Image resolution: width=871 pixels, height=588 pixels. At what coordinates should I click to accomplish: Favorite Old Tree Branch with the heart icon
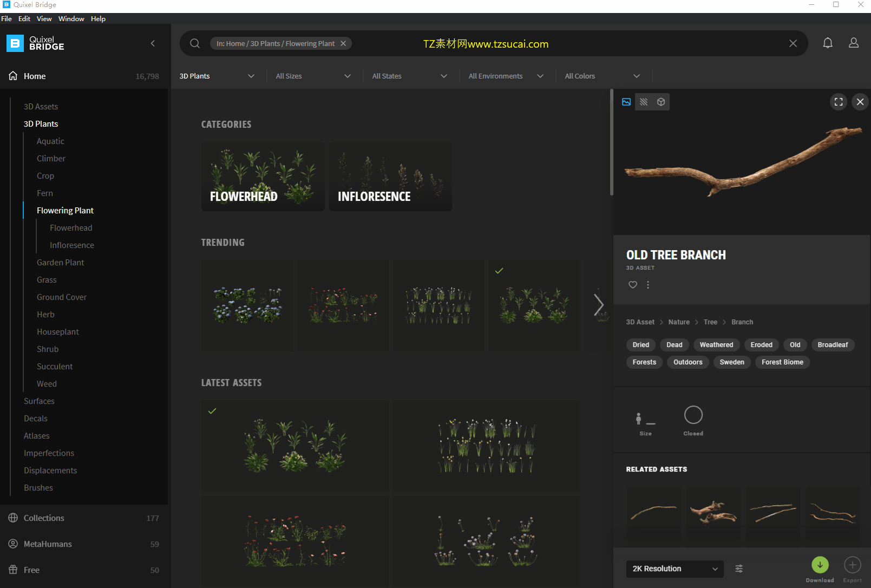(x=633, y=285)
